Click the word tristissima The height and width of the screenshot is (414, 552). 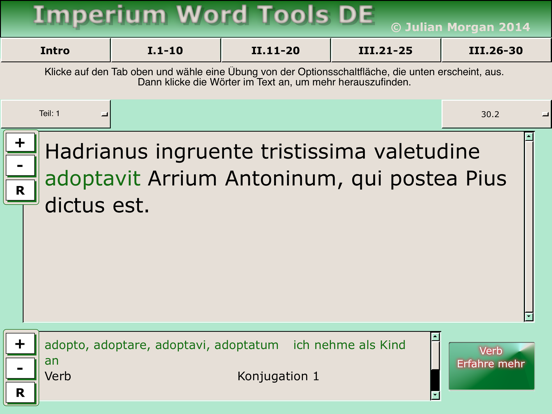point(313,151)
